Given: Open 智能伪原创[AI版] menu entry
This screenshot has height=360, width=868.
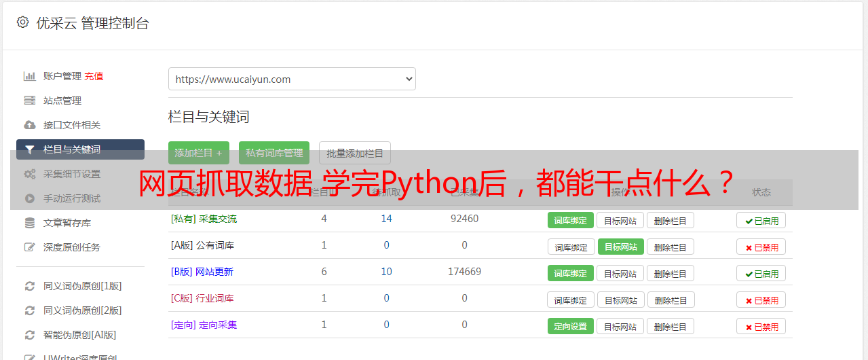Looking at the screenshot, I should coord(80,335).
